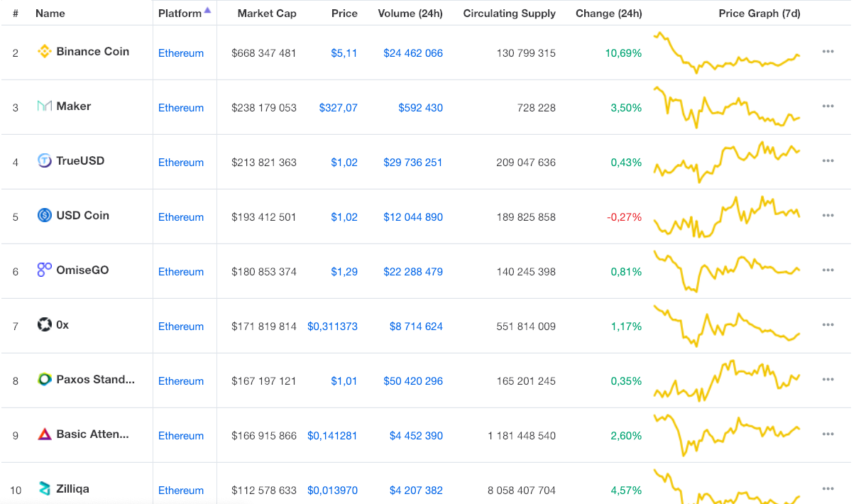This screenshot has height=504, width=856.
Task: Click Binance Coin change value 10,69%
Action: pos(623,53)
